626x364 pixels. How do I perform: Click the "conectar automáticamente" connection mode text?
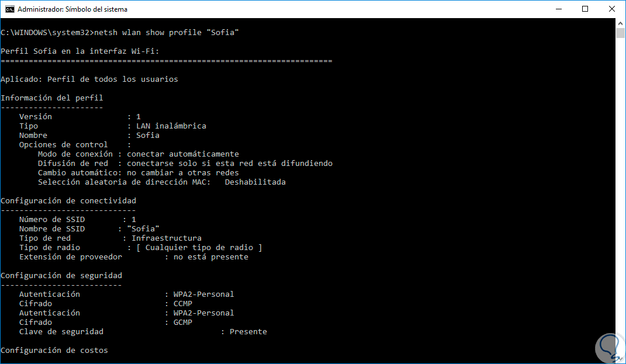(182, 154)
